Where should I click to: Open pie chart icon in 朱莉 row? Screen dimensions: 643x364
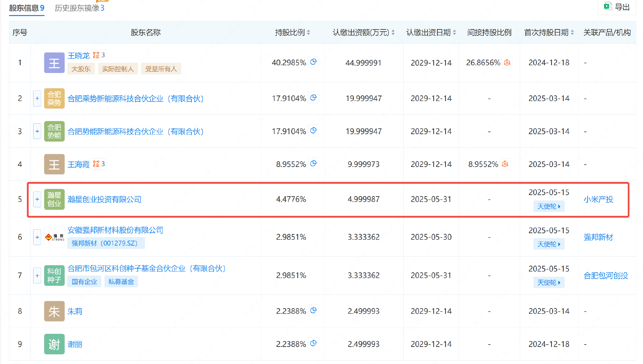click(x=313, y=310)
